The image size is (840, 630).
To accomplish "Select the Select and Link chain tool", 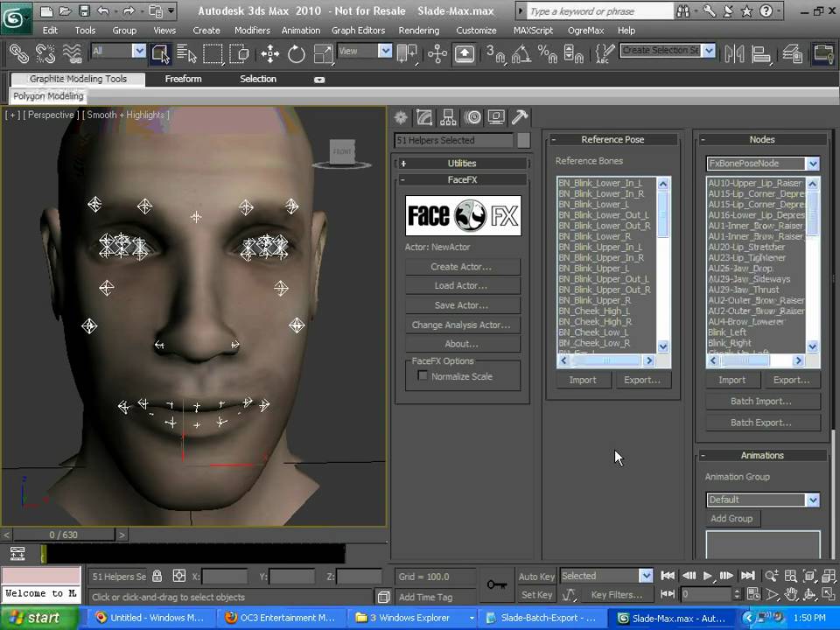I will (19, 53).
